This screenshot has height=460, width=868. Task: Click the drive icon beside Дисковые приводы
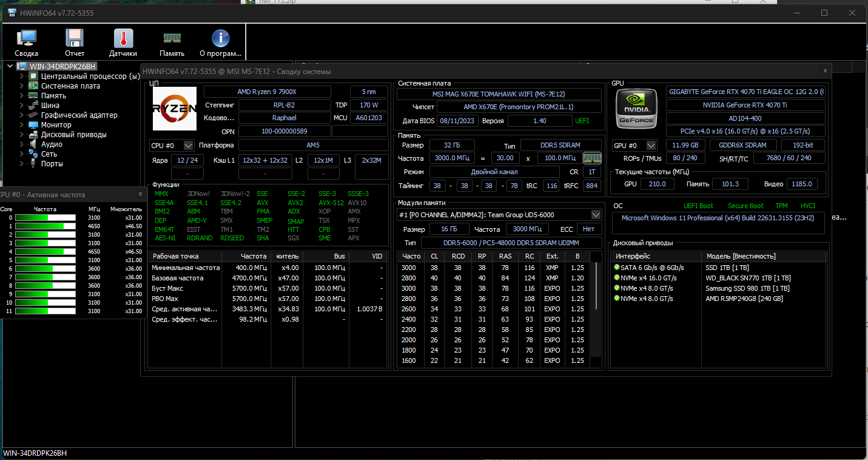[33, 134]
